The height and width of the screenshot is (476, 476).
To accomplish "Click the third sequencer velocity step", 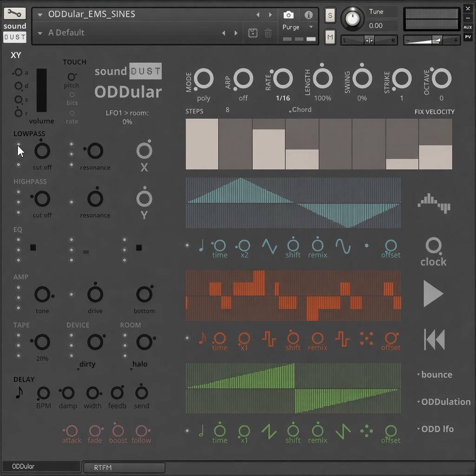I will (x=269, y=144).
